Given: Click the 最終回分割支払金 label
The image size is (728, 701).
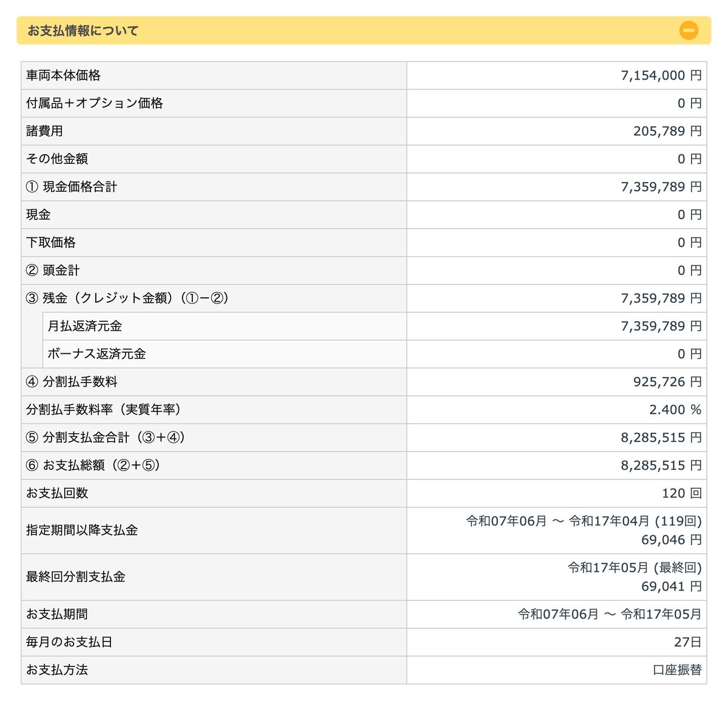Looking at the screenshot, I should (76, 577).
